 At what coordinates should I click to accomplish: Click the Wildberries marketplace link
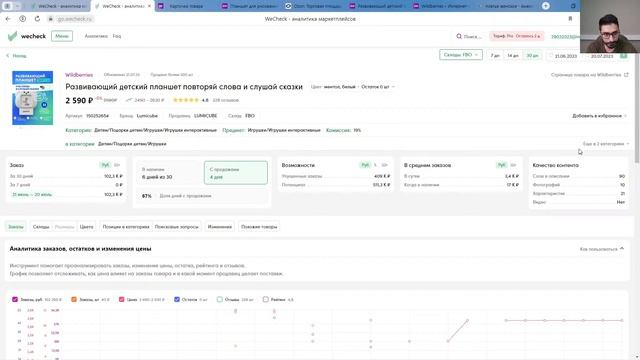tap(79, 75)
